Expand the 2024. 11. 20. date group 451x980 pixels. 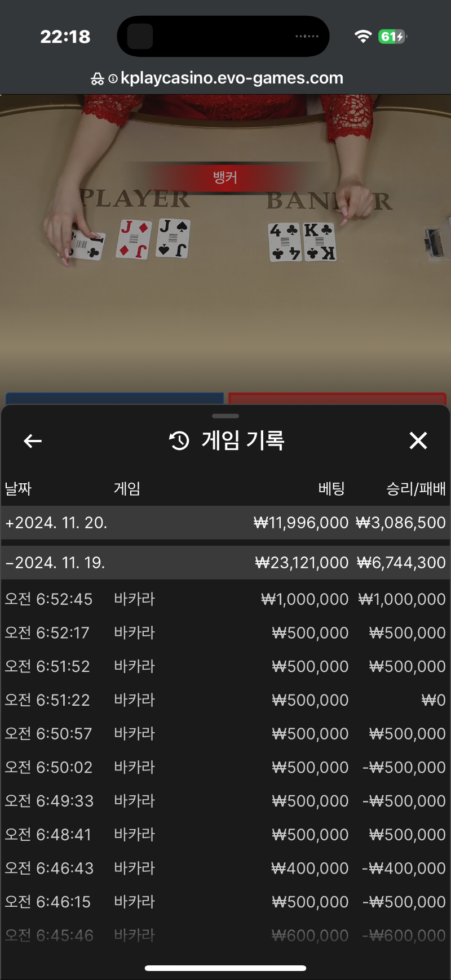coord(225,523)
